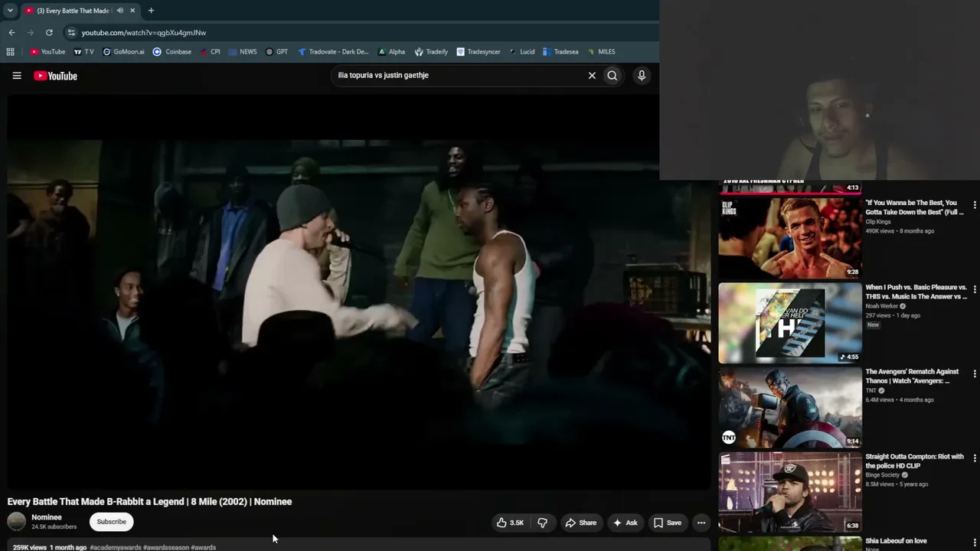This screenshot has width=980, height=551.
Task: Open more actions ellipsis under the video
Action: tap(701, 523)
